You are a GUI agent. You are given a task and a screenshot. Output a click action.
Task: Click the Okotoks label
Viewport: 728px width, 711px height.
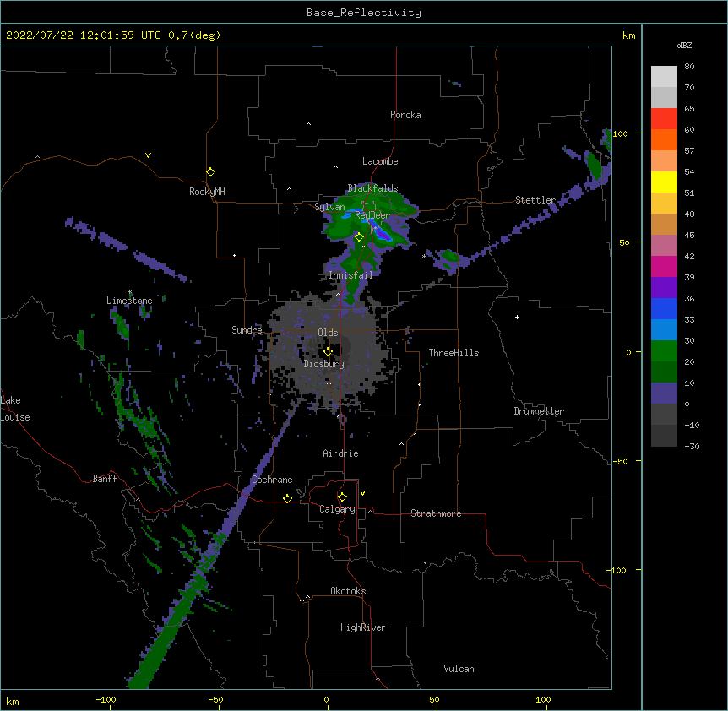pyautogui.click(x=348, y=591)
